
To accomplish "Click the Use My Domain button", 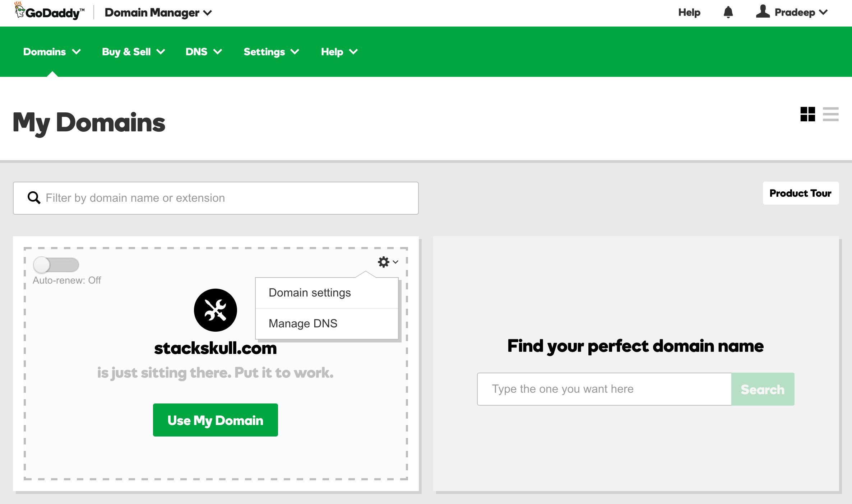I will [x=216, y=420].
